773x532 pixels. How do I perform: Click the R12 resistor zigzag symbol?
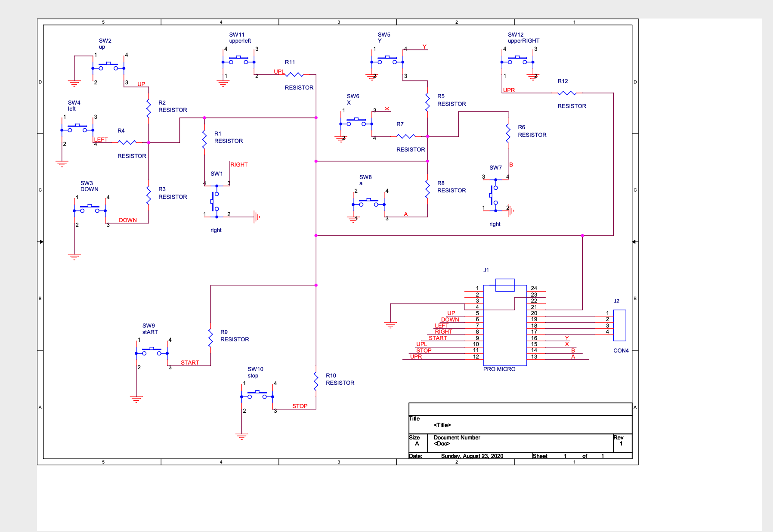[567, 93]
